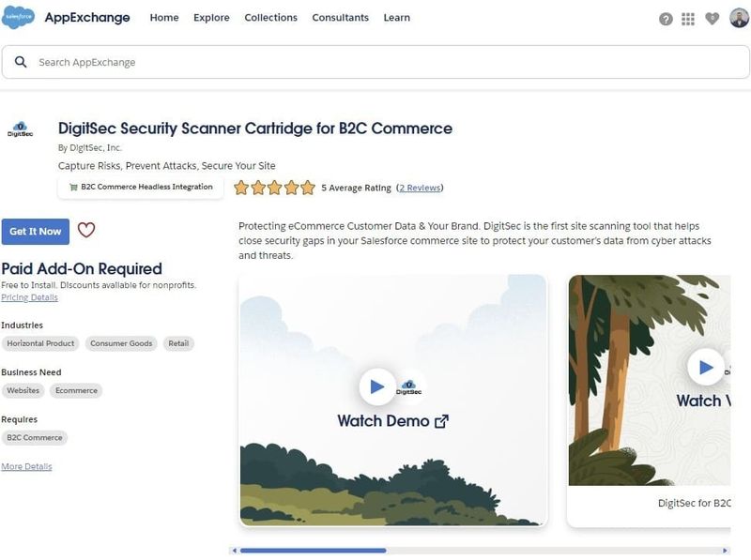Image resolution: width=751 pixels, height=560 pixels.
Task: Click carousel scroll left arrow
Action: click(x=234, y=551)
